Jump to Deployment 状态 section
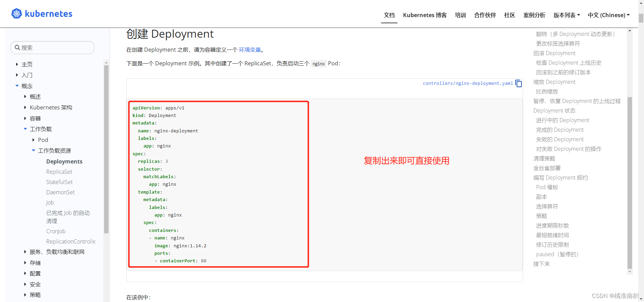The width and height of the screenshot is (644, 302). [554, 111]
